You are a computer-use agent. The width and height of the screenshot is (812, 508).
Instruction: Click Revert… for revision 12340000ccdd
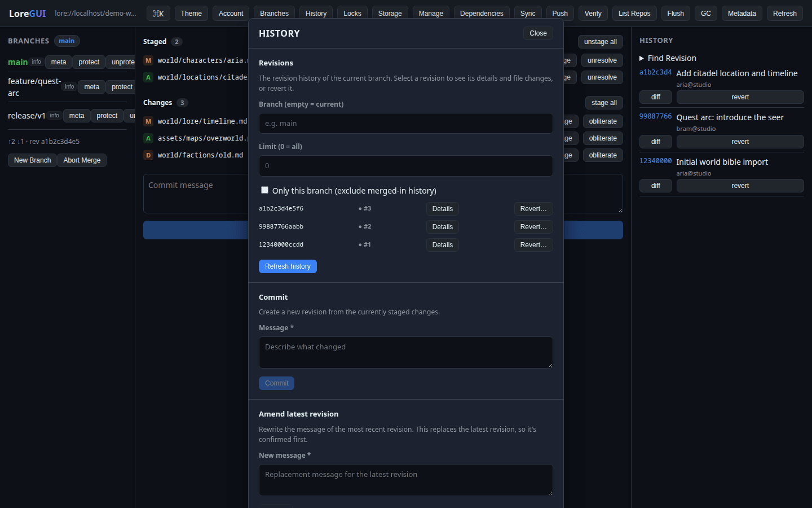[x=533, y=245]
